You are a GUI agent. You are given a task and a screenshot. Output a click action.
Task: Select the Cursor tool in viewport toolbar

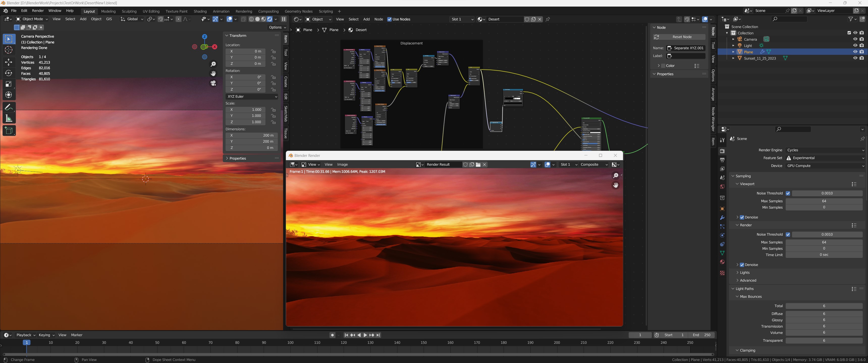tap(9, 50)
